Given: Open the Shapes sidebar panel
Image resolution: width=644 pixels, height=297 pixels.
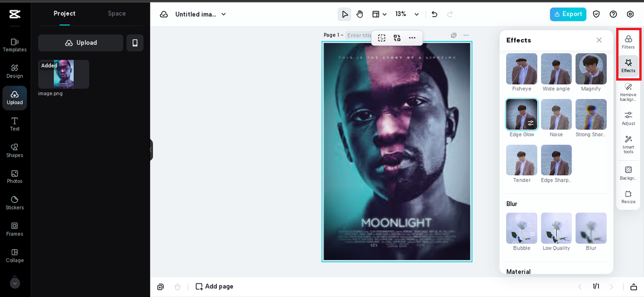Looking at the screenshot, I should (x=15, y=150).
